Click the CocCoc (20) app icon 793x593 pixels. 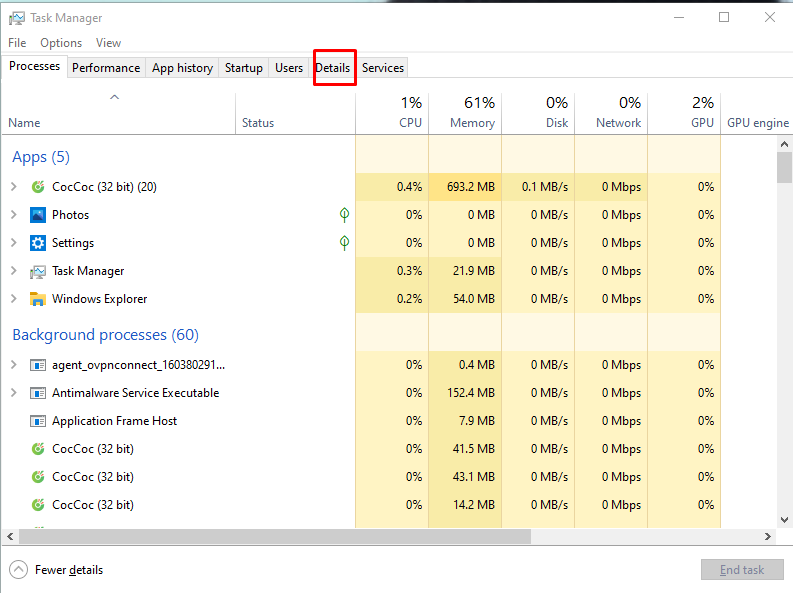pyautogui.click(x=38, y=187)
